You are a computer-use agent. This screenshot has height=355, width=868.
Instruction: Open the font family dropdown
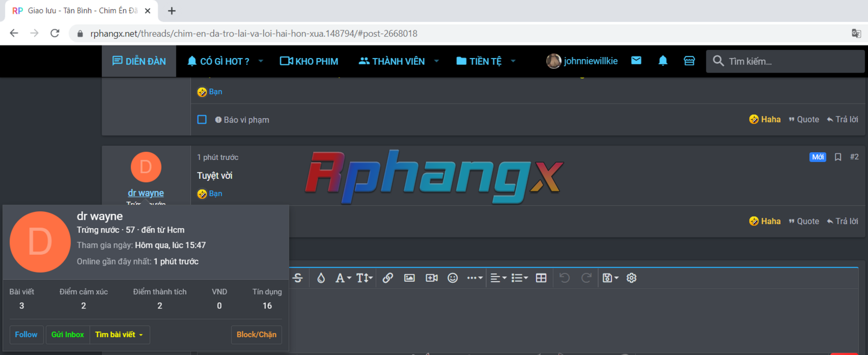[x=343, y=278]
